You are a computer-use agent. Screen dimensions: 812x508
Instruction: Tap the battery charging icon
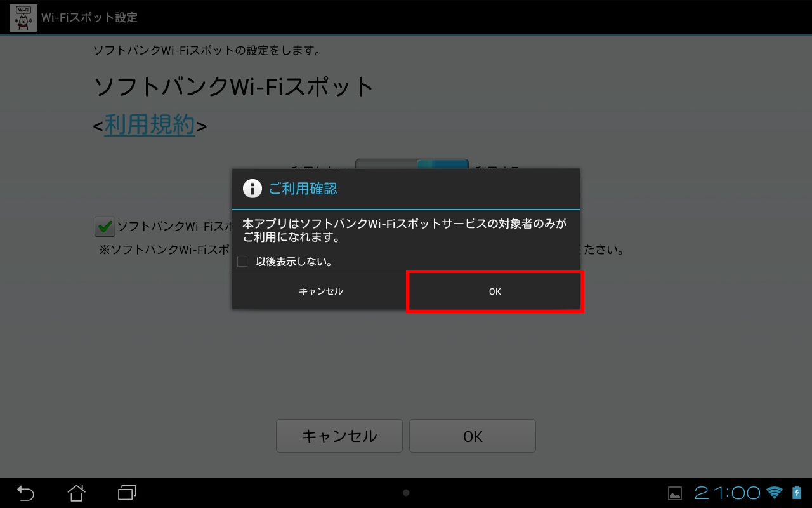[x=797, y=493]
